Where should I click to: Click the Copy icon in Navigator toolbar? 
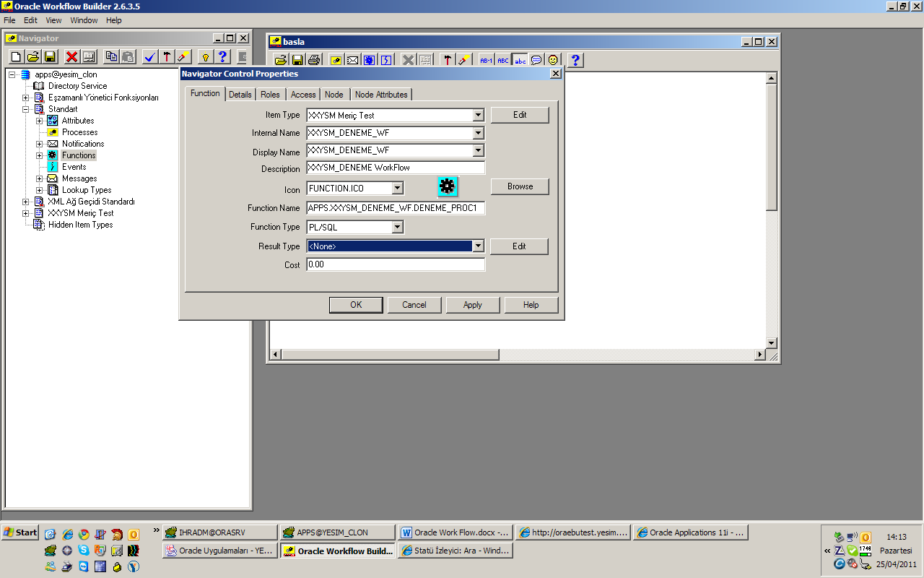(111, 56)
